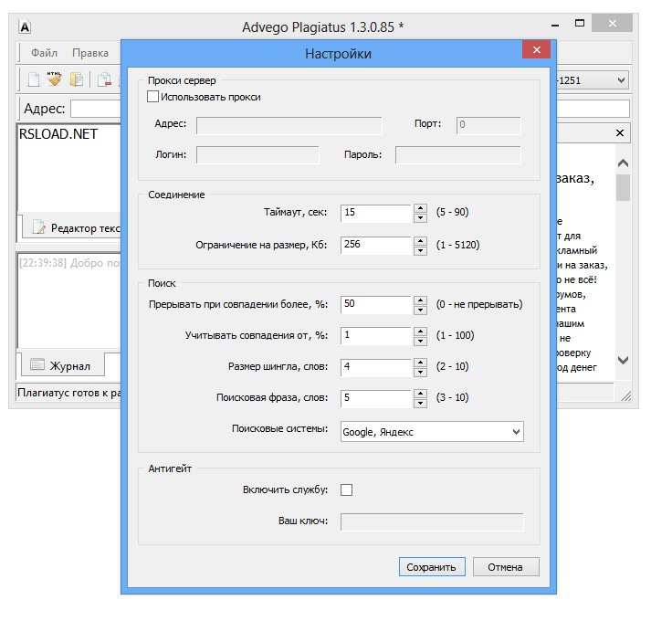Enable the Использовать прокси checkbox
Viewport: 672px width, 621px height.
[x=153, y=97]
